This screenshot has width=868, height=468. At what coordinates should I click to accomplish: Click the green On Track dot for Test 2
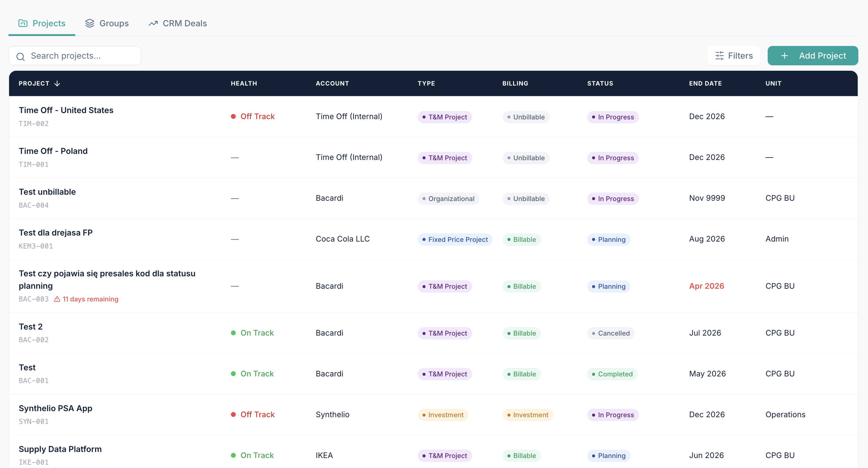coord(233,333)
